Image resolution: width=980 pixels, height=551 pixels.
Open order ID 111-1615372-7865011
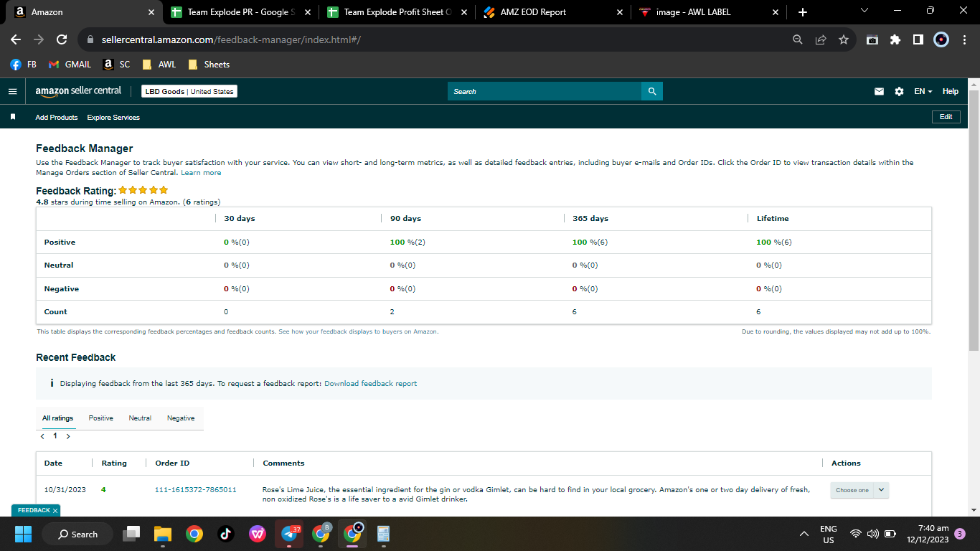pos(195,490)
